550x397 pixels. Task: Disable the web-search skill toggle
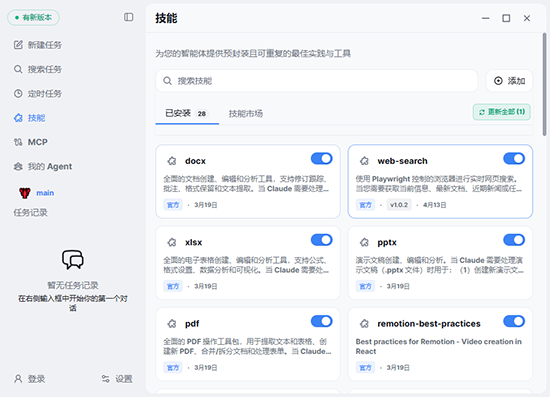514,159
